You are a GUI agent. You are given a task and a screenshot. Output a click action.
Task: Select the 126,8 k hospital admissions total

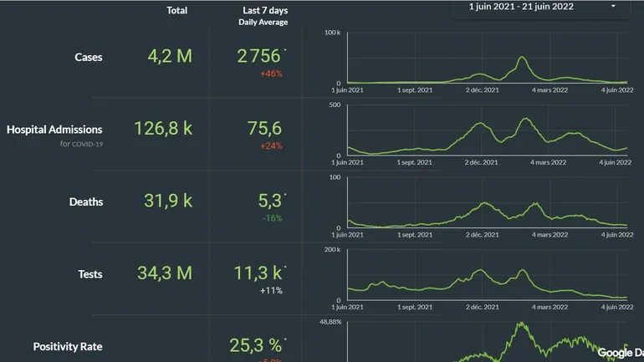[163, 129]
